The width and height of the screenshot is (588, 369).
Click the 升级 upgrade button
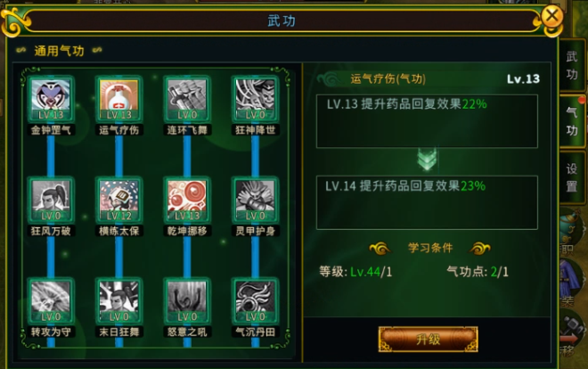tap(429, 340)
